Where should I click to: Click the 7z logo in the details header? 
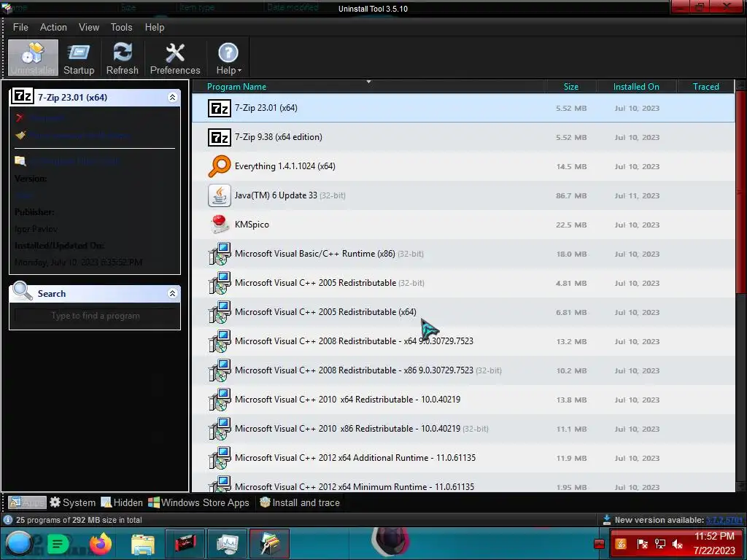pos(23,96)
